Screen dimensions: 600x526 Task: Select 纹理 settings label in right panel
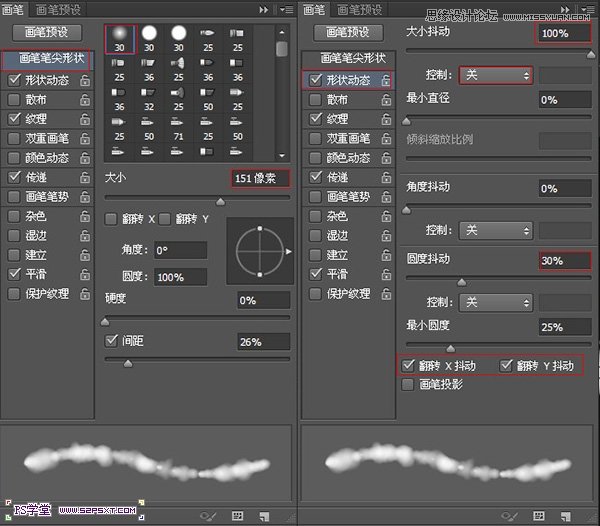pos(338,119)
